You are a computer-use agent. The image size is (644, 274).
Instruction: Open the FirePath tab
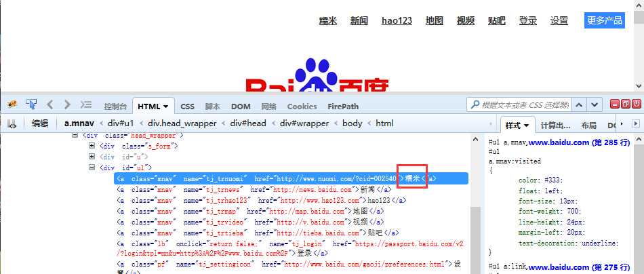click(x=343, y=106)
